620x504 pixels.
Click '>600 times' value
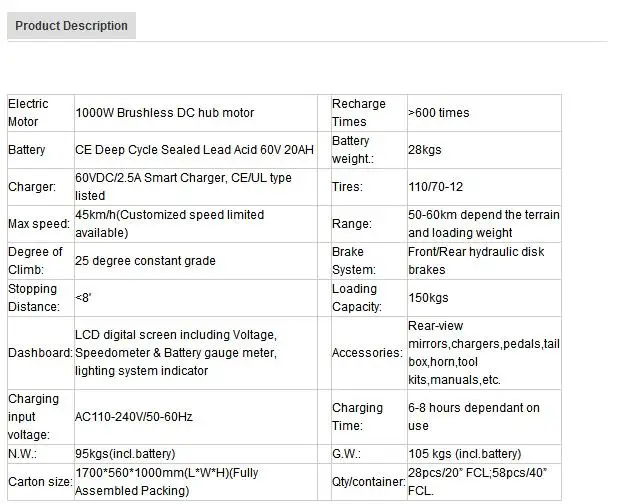(439, 113)
